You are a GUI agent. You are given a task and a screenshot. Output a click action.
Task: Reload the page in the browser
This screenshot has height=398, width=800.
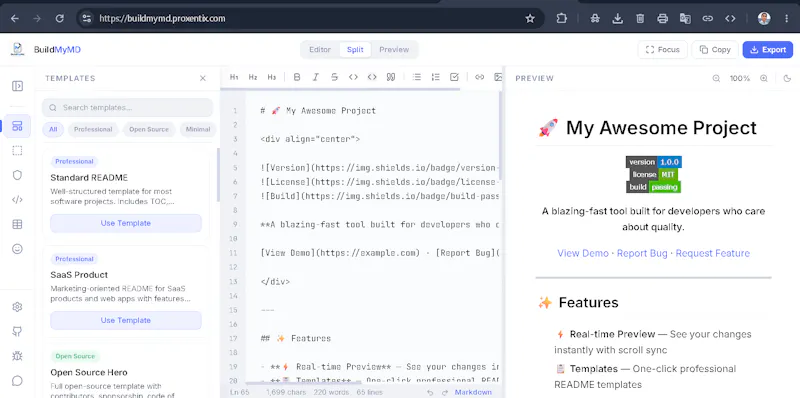pyautogui.click(x=60, y=18)
